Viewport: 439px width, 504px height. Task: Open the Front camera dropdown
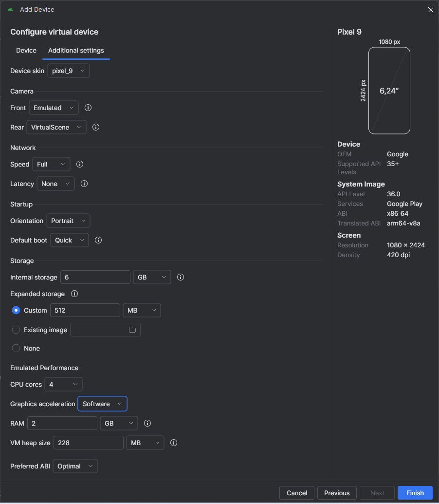pyautogui.click(x=54, y=108)
